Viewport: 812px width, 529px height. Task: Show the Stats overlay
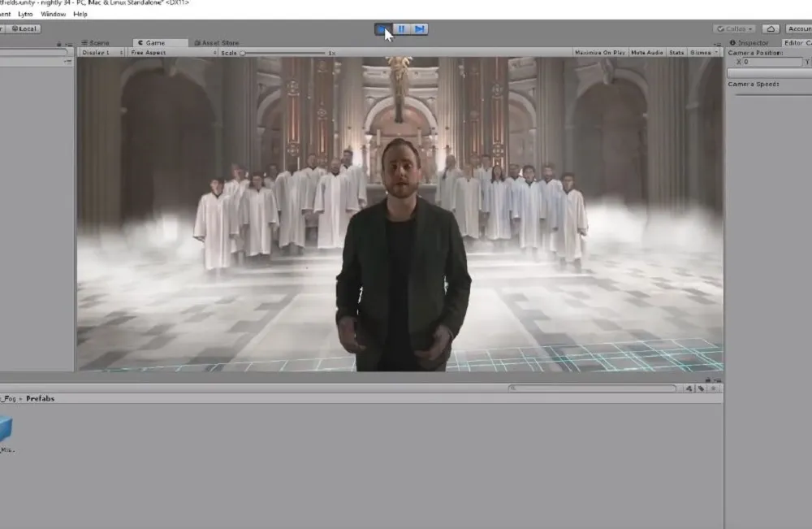click(x=676, y=53)
